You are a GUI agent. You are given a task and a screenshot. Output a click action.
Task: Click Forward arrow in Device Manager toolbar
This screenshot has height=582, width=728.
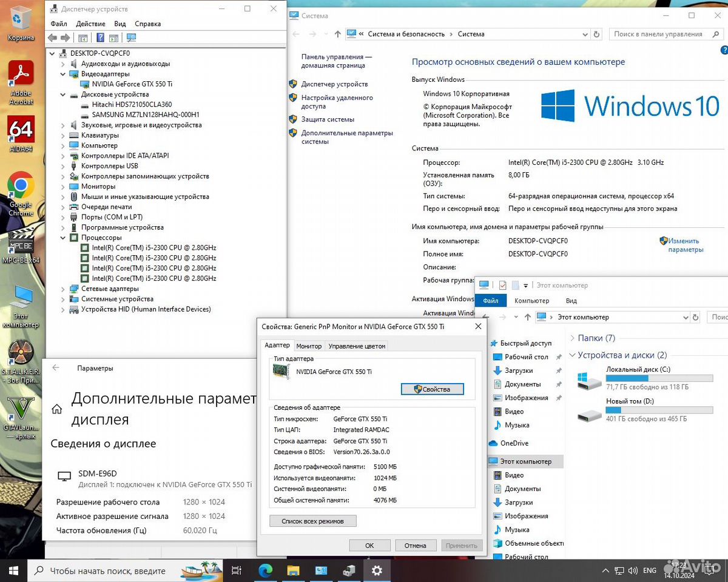[66, 38]
